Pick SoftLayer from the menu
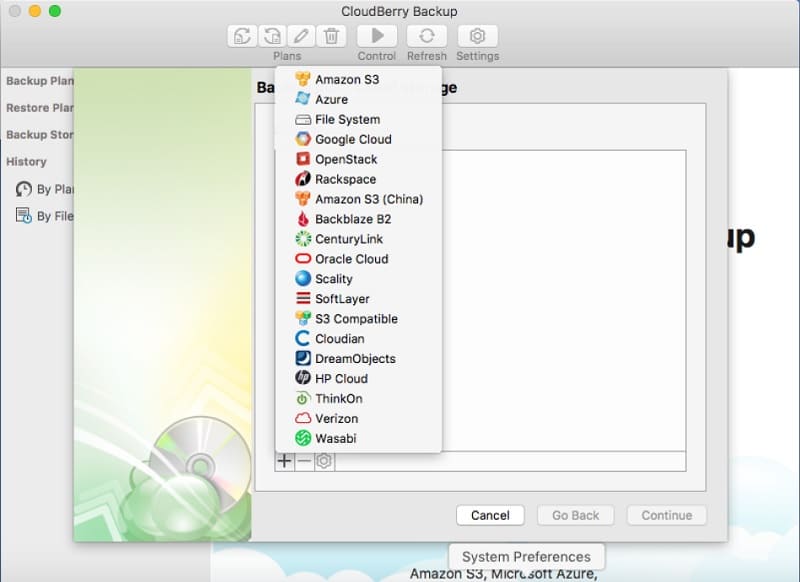Image resolution: width=800 pixels, height=582 pixels. tap(358, 298)
